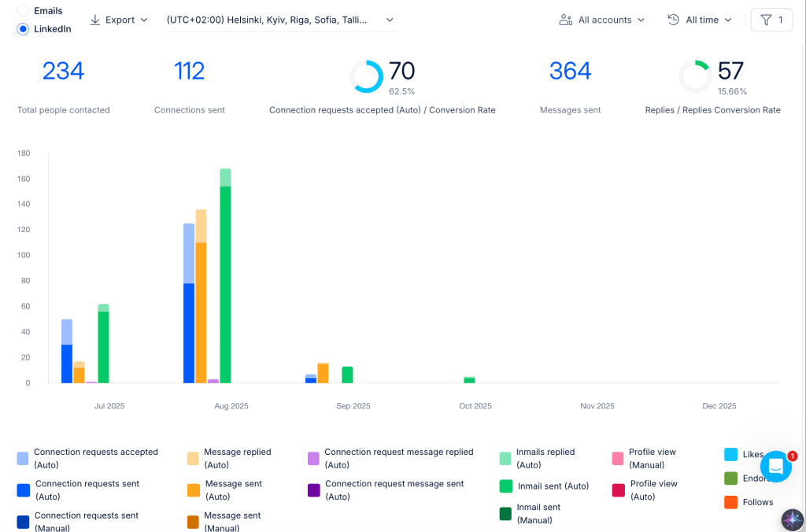Click the 234 Total people contacted value

pos(63,71)
